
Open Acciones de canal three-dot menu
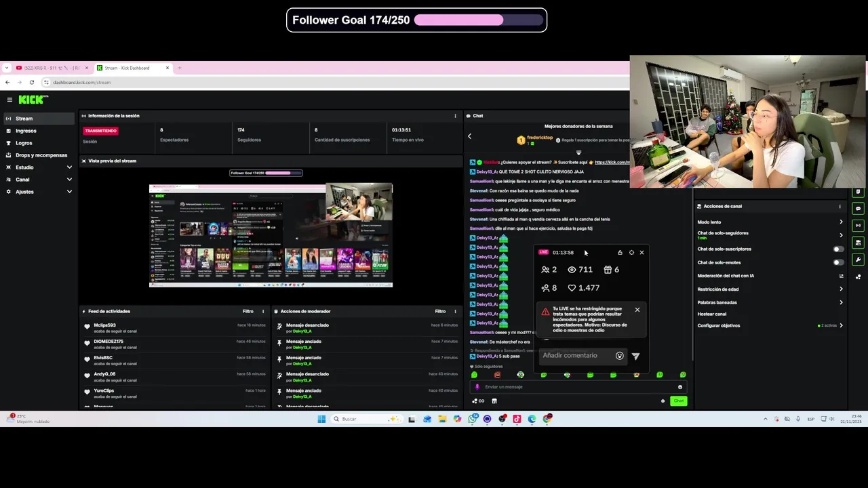[840, 206]
